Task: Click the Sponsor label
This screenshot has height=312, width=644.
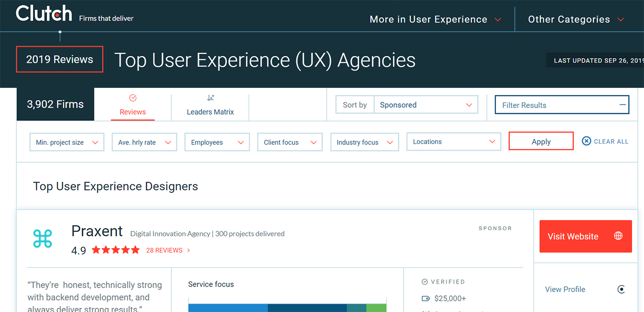Action: click(x=495, y=228)
